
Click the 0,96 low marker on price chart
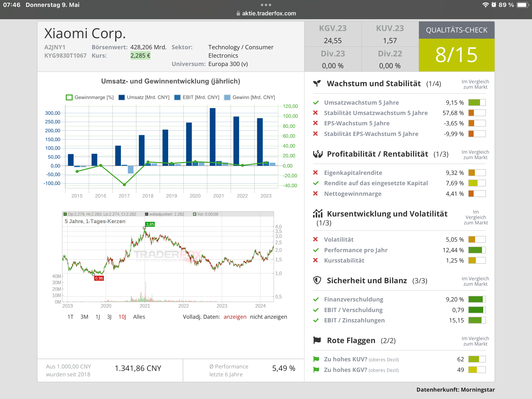point(99,278)
